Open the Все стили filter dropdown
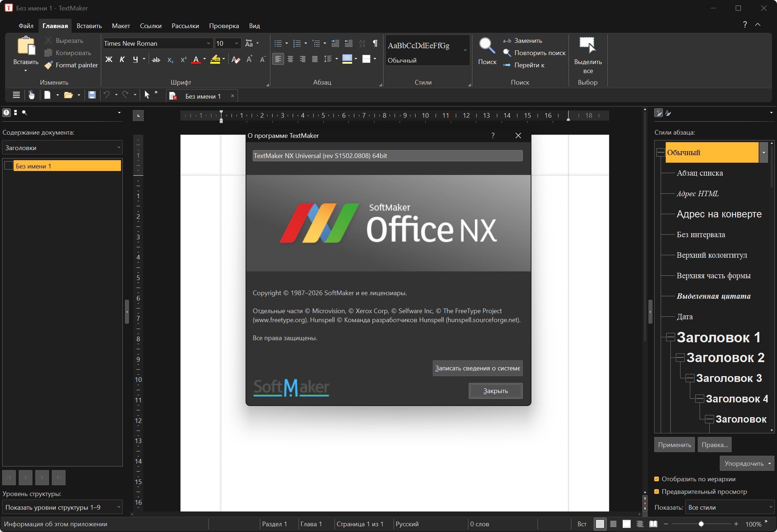The width and height of the screenshot is (777, 532). pyautogui.click(x=730, y=507)
